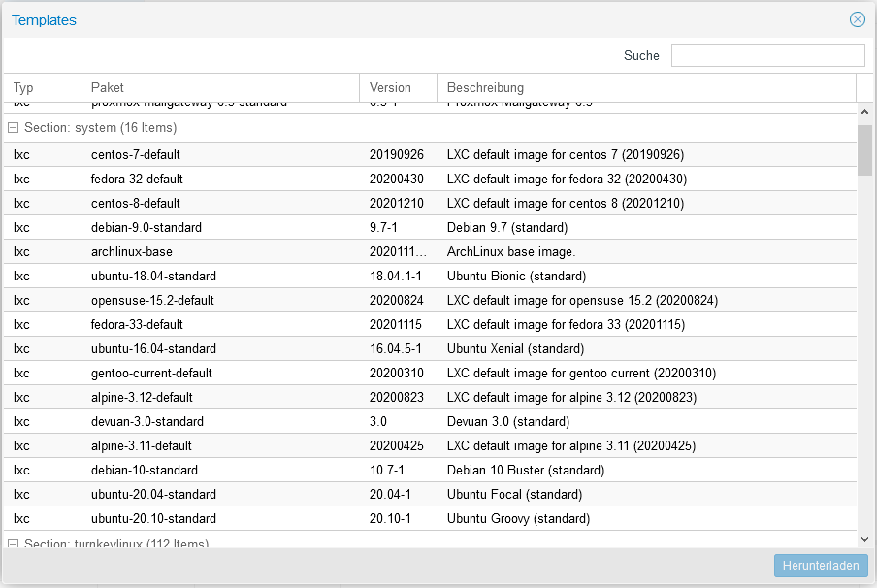Click description 'LXC default image for opensuse 15.2 (20200824)'

pyautogui.click(x=582, y=301)
